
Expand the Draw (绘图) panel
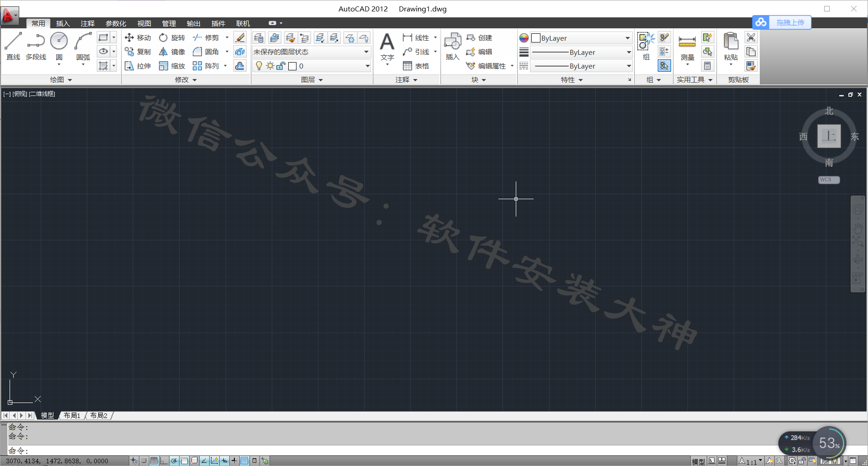(x=61, y=79)
